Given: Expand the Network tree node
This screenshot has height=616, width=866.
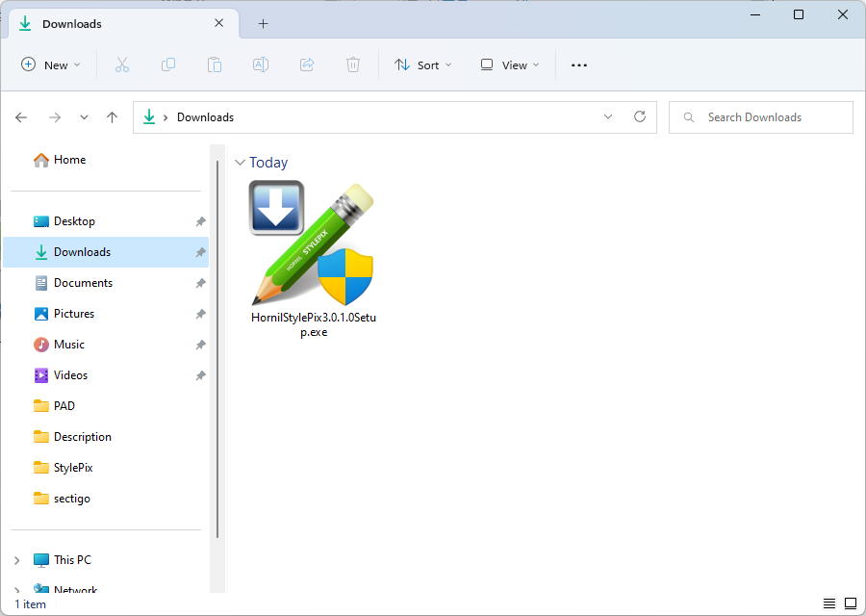Looking at the screenshot, I should tap(17, 590).
